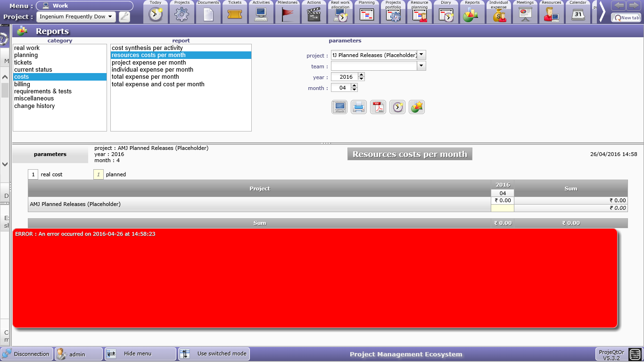
Task: Increase the year value with the up arrow
Action: (x=361, y=75)
